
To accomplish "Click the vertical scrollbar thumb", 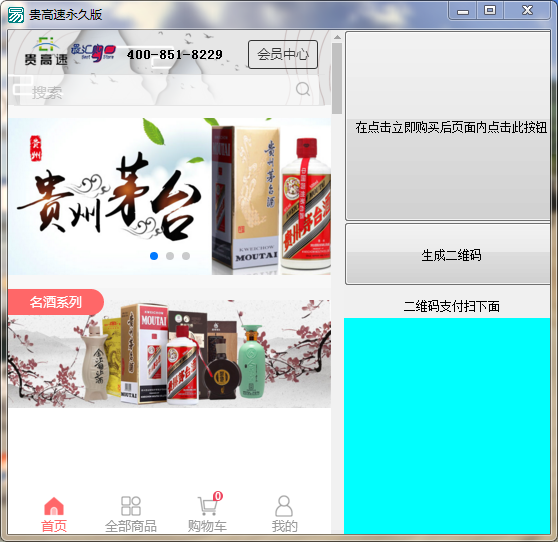I will (x=337, y=78).
